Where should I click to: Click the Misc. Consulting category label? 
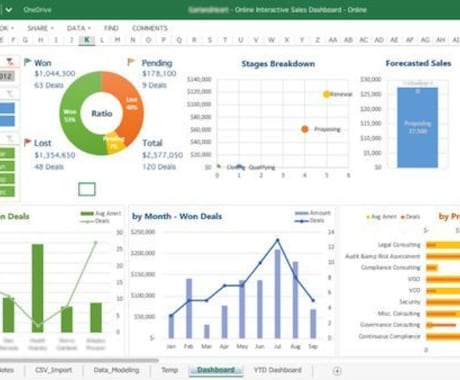[399, 313]
